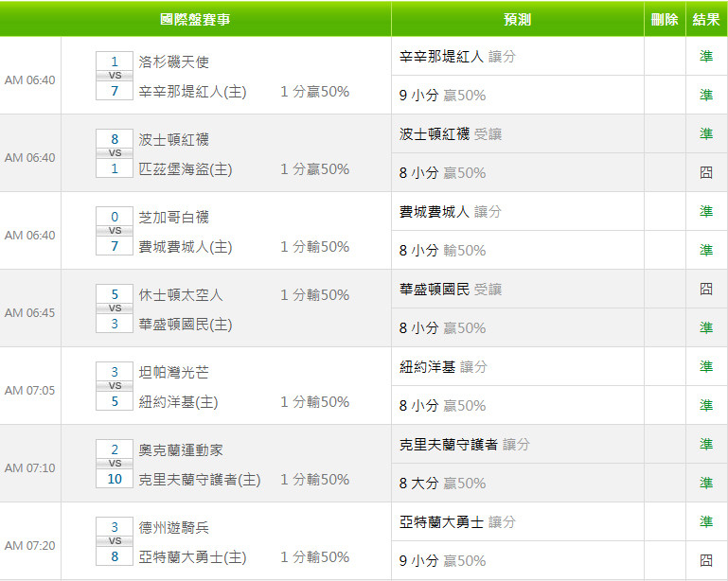Click 準 result for 辛辛那堤紅人 讓分

coord(706,57)
